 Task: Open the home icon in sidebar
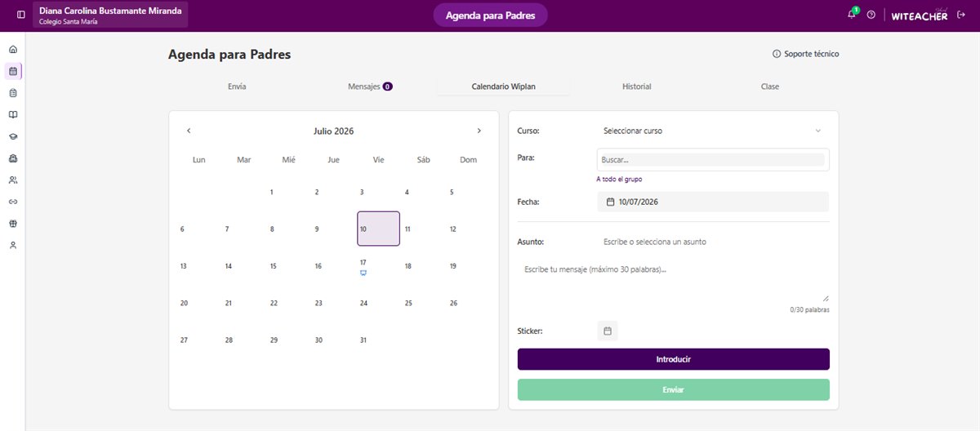(x=13, y=50)
